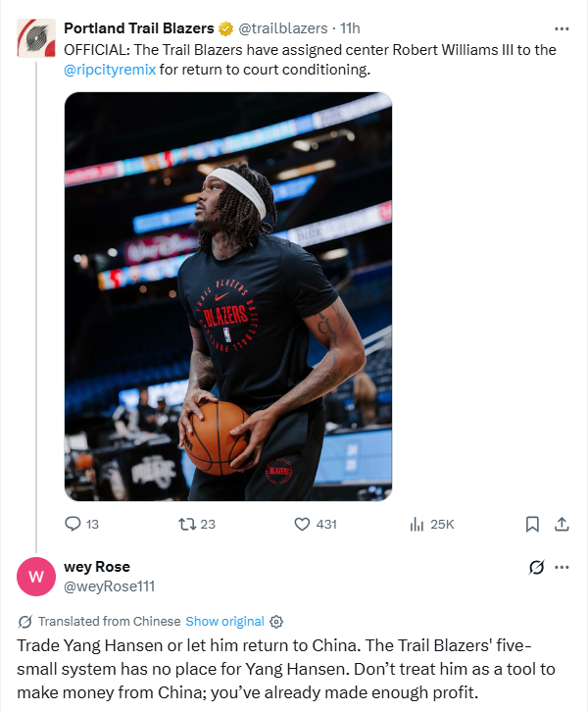Click the 11h post timestamp
Image resolution: width=588 pixels, height=712 pixels.
tap(350, 28)
